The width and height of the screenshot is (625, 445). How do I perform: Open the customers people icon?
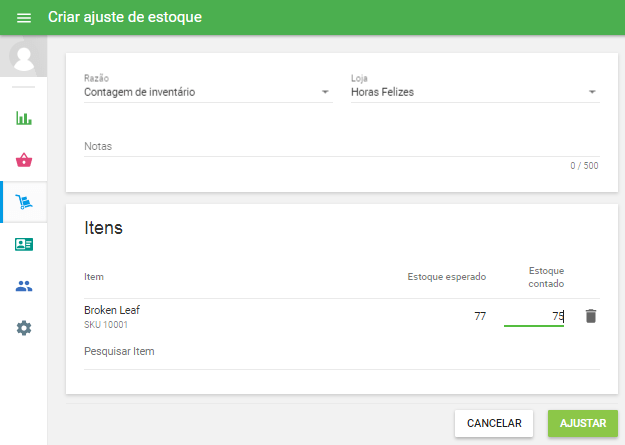(x=24, y=286)
